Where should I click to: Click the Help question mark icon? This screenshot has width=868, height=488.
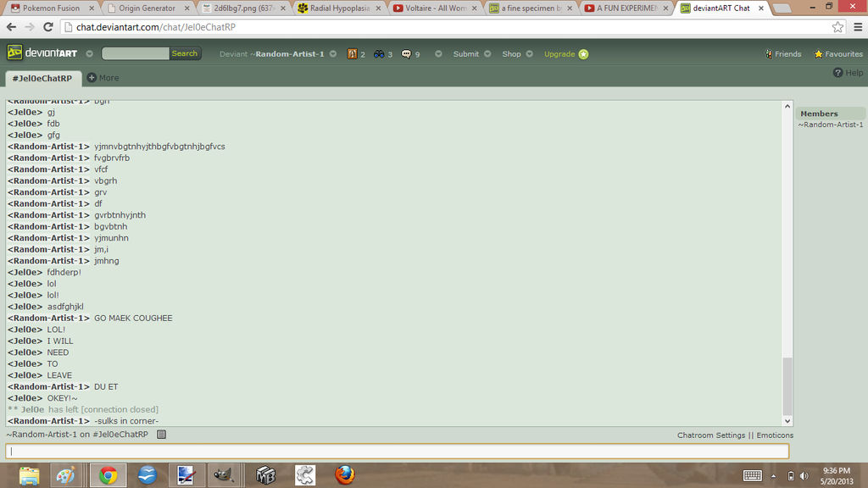[837, 73]
